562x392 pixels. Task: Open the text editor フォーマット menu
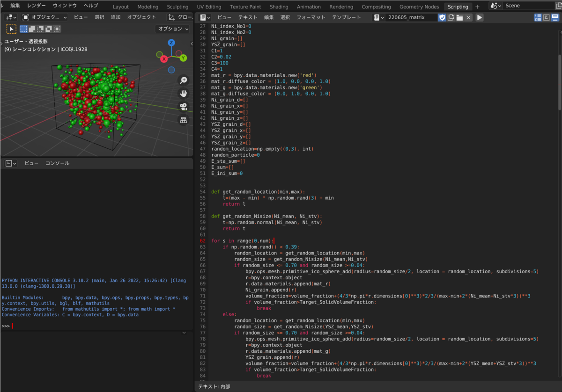311,17
